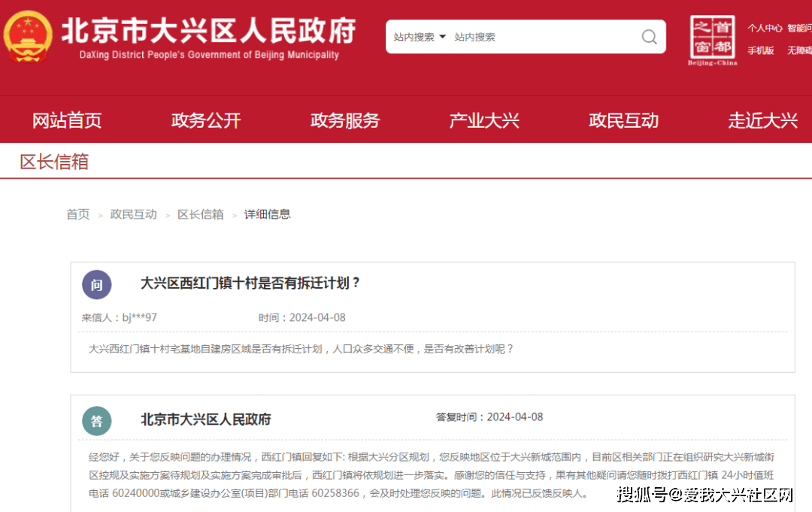Expand the 站内搜索 search scope dropdown

click(420, 37)
